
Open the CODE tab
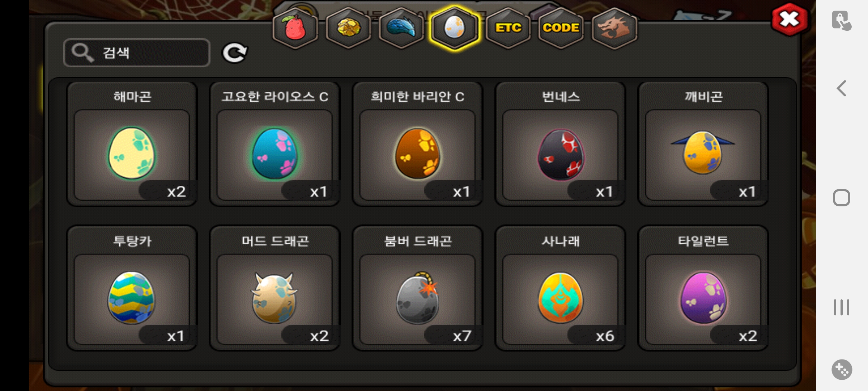pyautogui.click(x=561, y=28)
